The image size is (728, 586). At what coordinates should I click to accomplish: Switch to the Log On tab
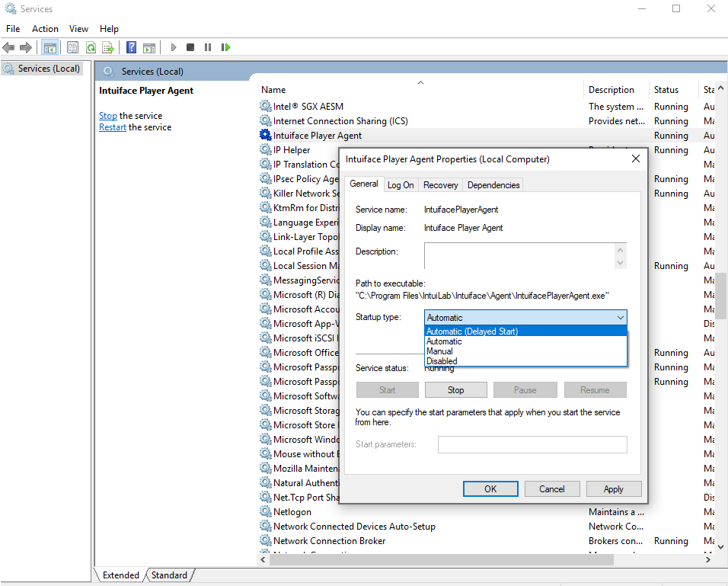pos(401,185)
